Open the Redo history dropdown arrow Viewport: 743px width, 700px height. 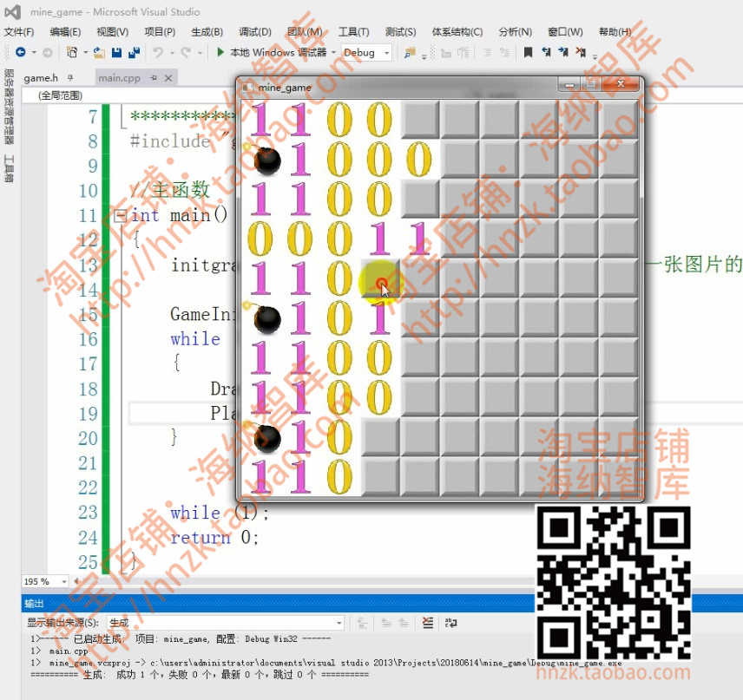point(200,53)
